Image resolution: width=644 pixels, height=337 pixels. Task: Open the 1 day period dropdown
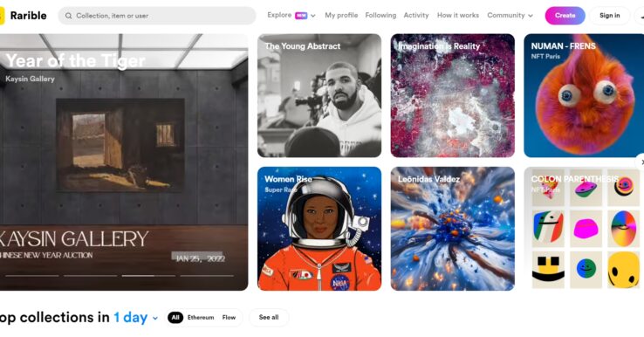pos(135,317)
